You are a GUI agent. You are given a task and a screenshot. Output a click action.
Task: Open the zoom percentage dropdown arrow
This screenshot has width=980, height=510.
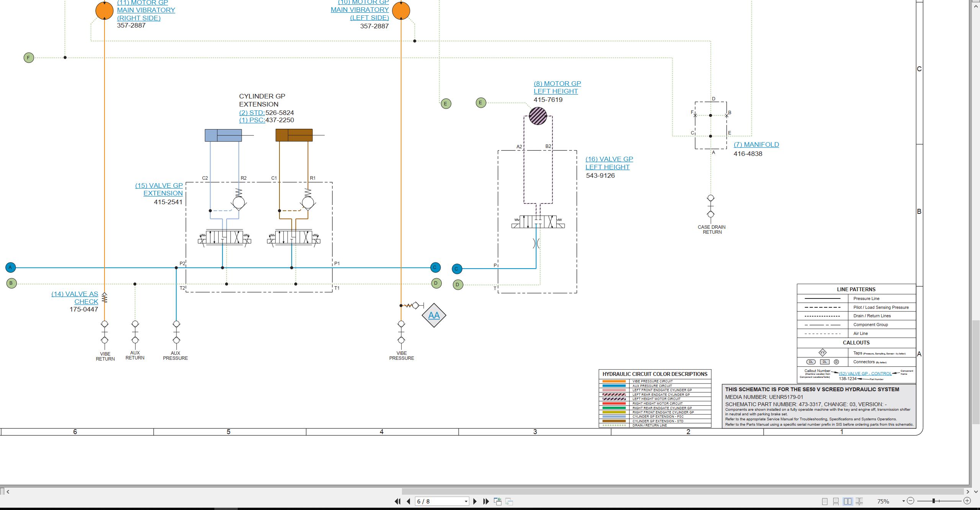tap(903, 501)
